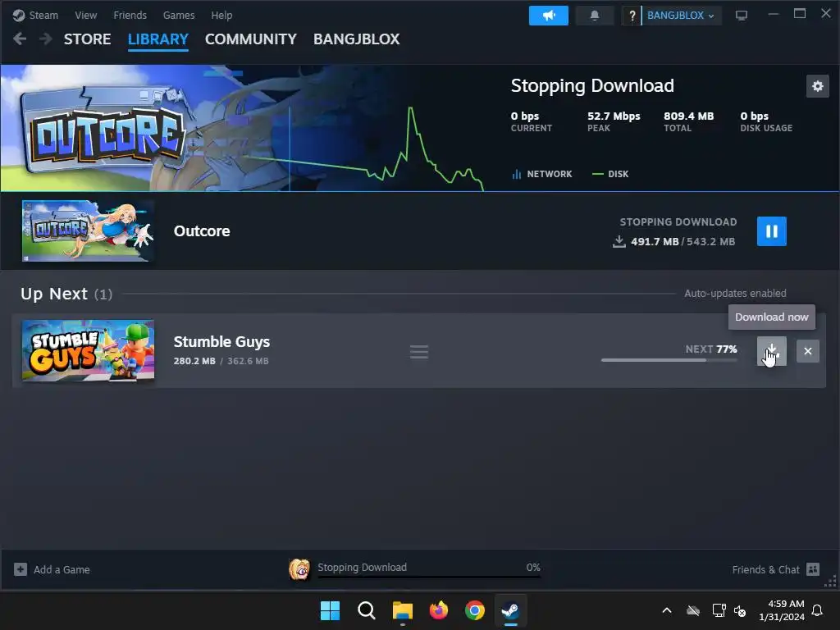Click the Outcore avatar in status bar
Screen dimensions: 840x630
pyautogui.click(x=299, y=569)
